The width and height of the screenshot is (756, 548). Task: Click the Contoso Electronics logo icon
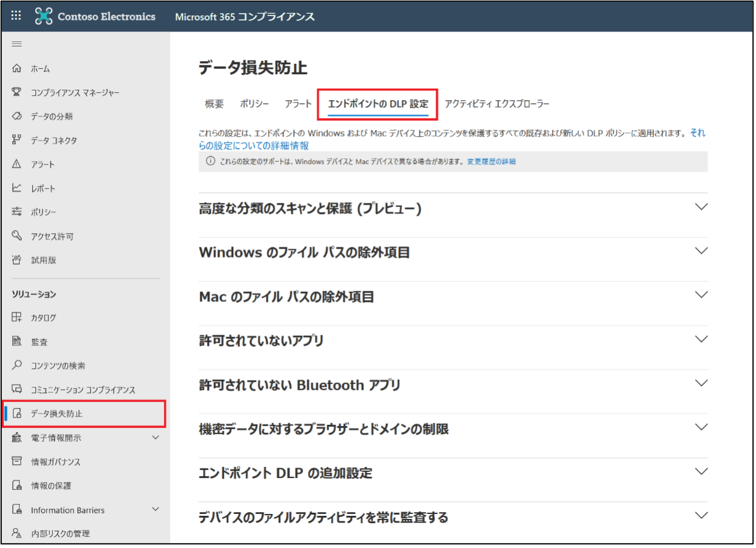[43, 16]
